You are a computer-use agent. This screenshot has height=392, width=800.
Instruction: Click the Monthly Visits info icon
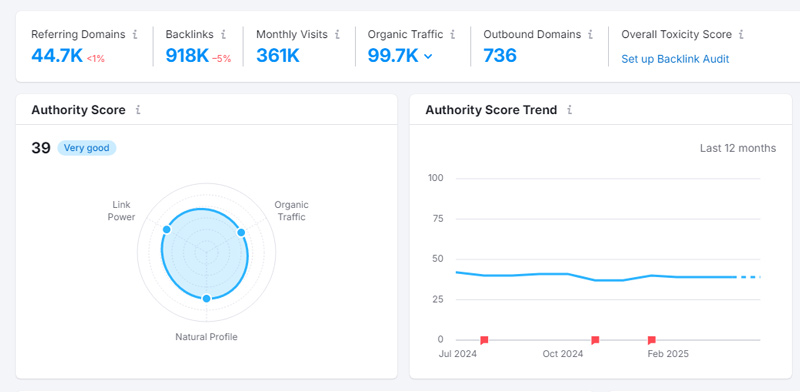[x=337, y=35]
